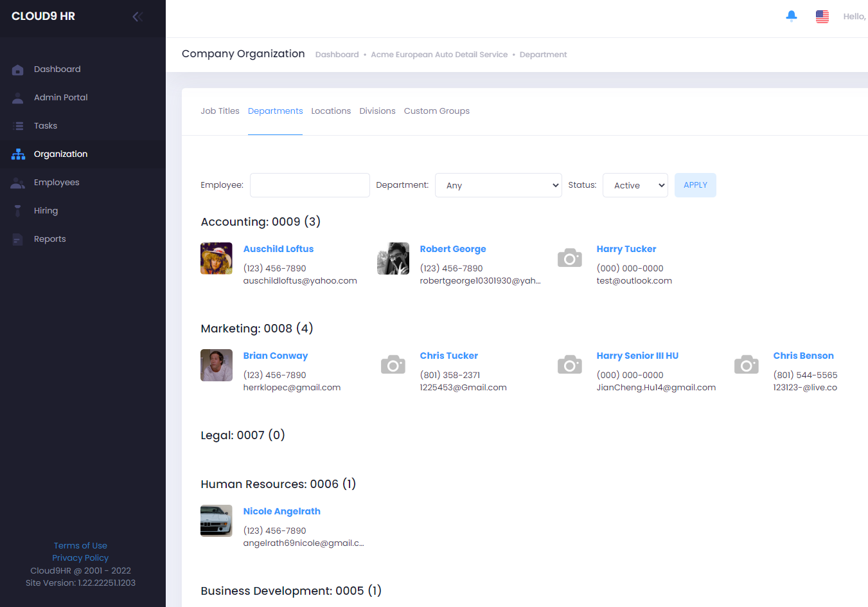
Task: Switch to the Job Titles tab
Action: point(220,111)
